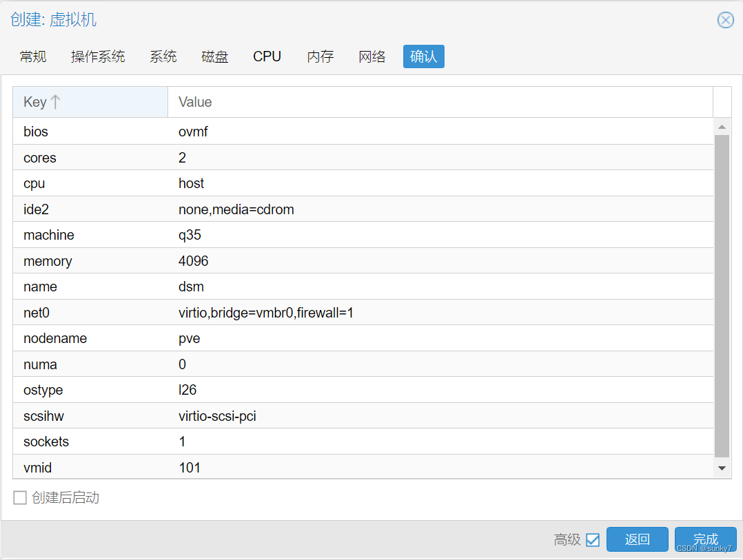Viewport: 743px width, 560px height.
Task: Click the 完成 finish button
Action: [x=706, y=539]
